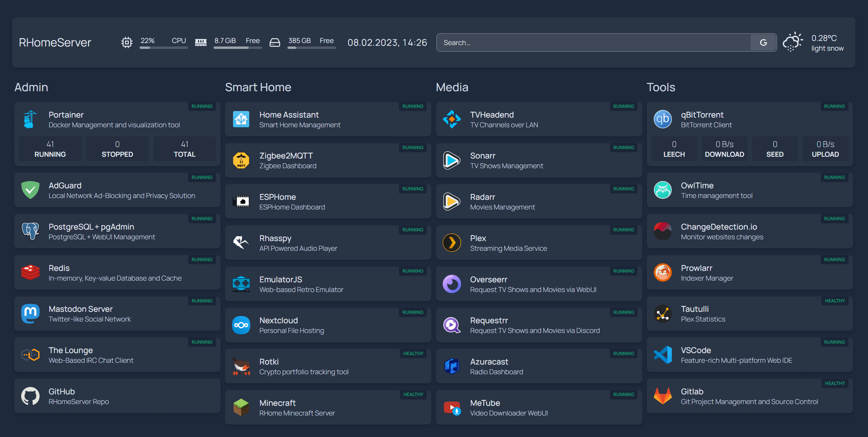
Task: Click qBitTorrent UPLOAD speed block
Action: pos(825,149)
